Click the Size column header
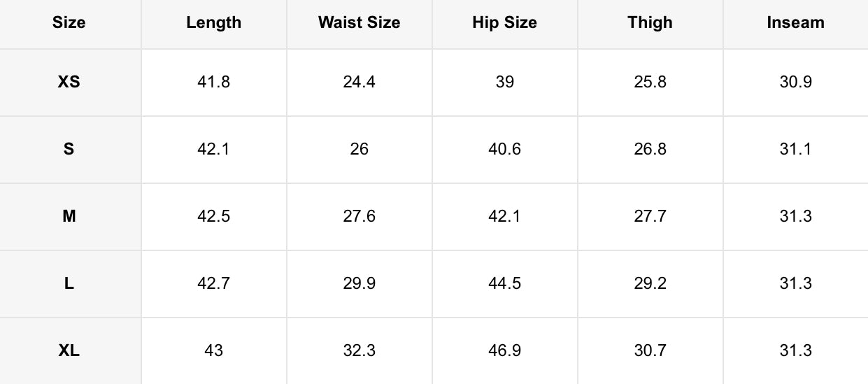Image resolution: width=868 pixels, height=384 pixels. [x=69, y=22]
